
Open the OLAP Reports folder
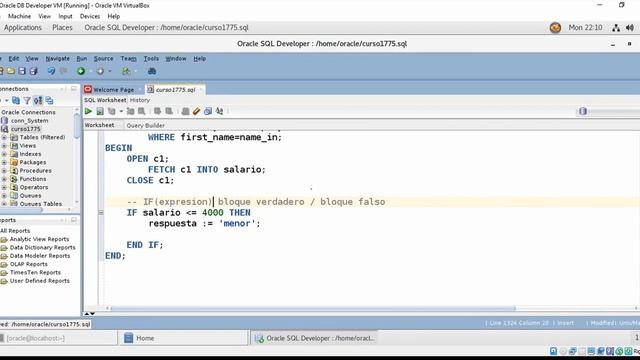29,264
